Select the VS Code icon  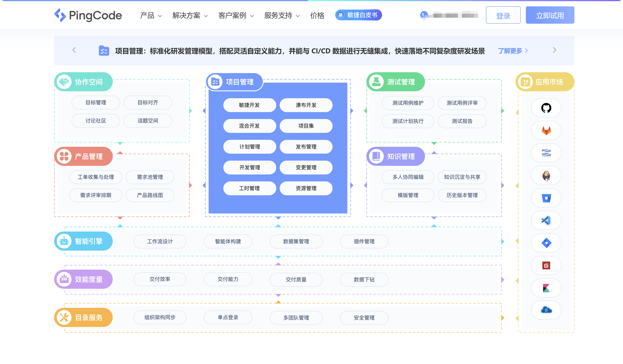click(546, 221)
